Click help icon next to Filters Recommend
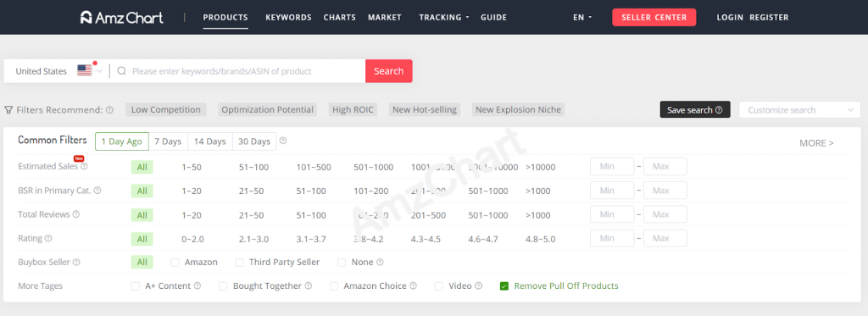 (x=109, y=109)
